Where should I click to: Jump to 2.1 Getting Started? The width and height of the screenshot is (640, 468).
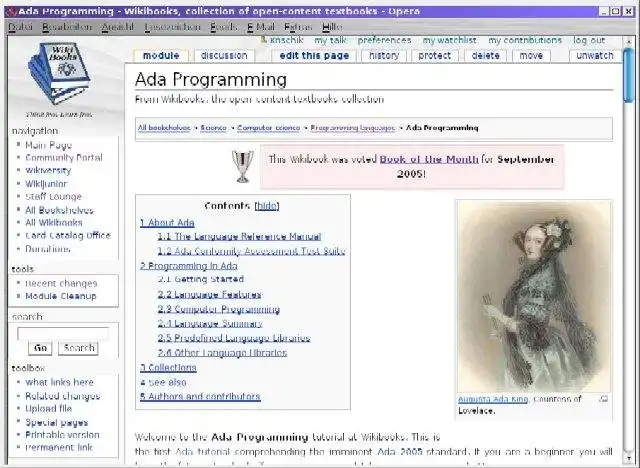(x=201, y=279)
